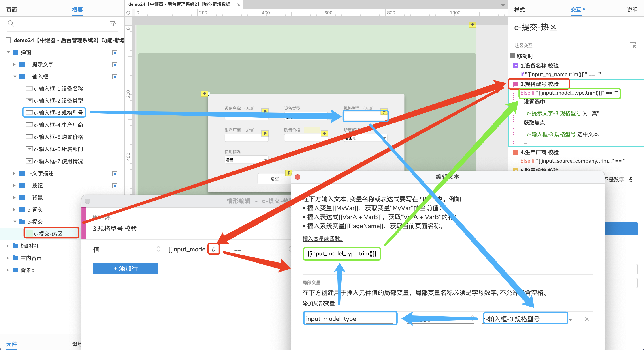
Task: Click lightning badge on 购置价格 input
Action: pos(324,133)
